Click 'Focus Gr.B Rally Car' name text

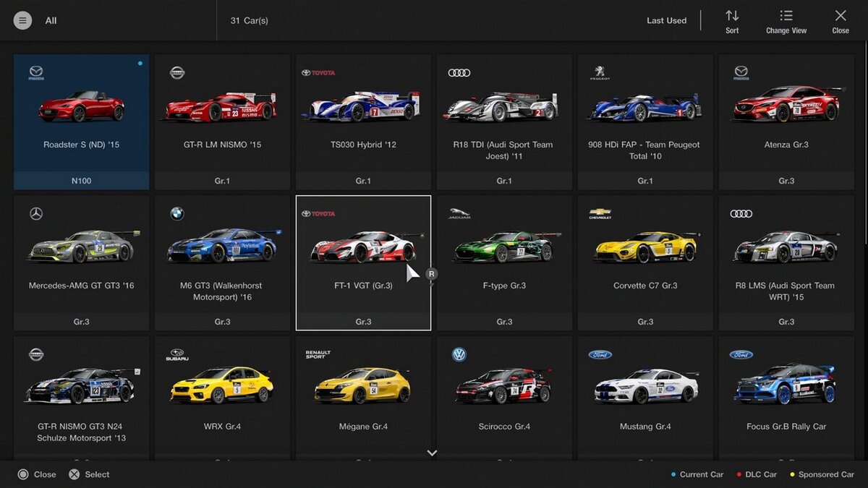tap(786, 427)
